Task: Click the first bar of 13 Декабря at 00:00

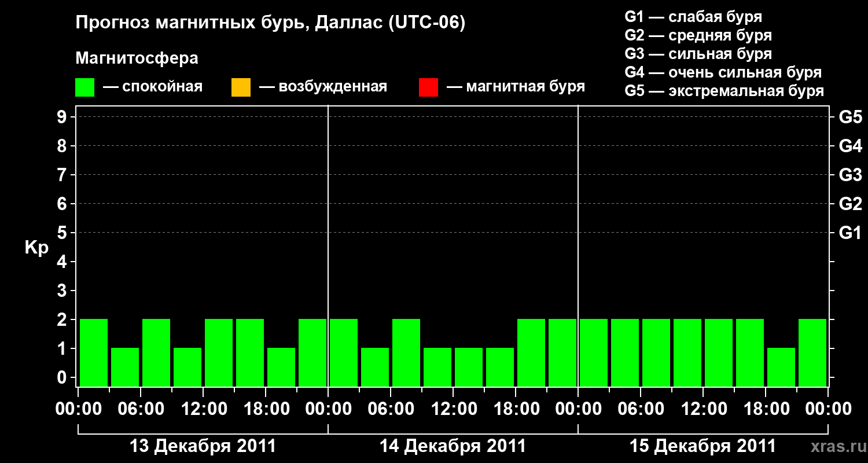Action: click(94, 352)
